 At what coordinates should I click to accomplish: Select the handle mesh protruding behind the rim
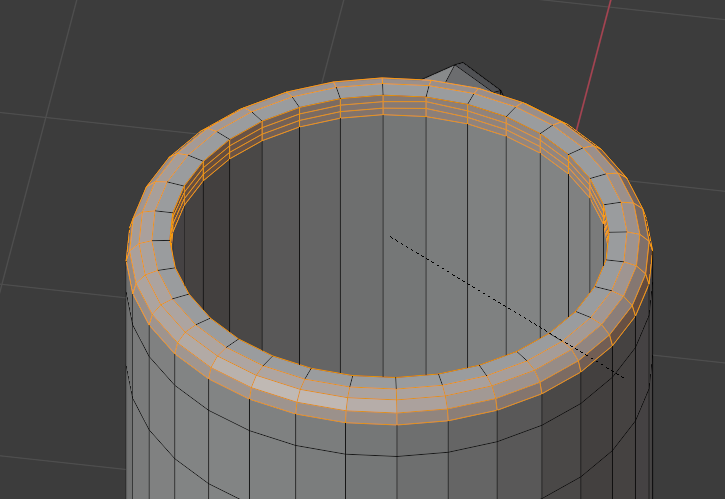(462, 76)
